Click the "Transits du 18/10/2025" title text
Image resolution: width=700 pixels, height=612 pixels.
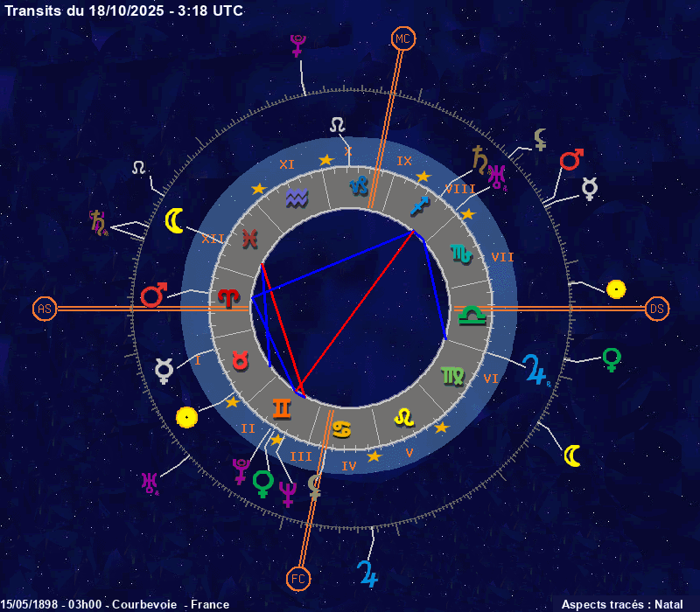pos(124,10)
